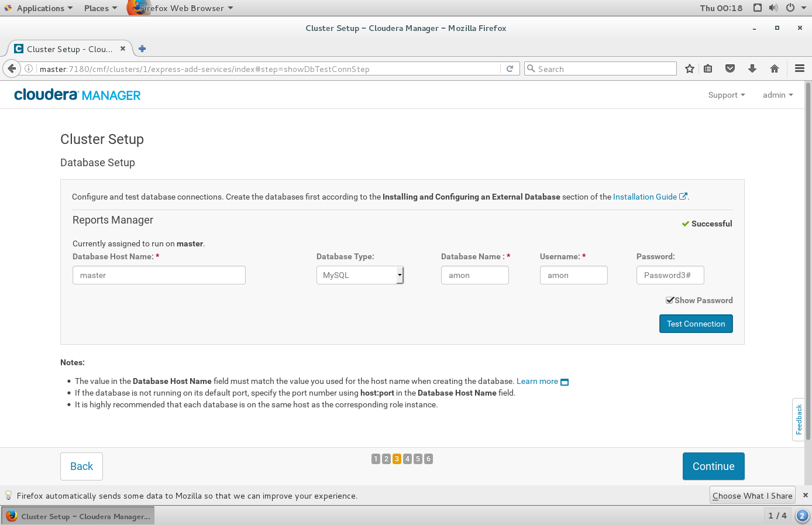
Task: Click the Firefox back arrow button
Action: click(x=12, y=68)
